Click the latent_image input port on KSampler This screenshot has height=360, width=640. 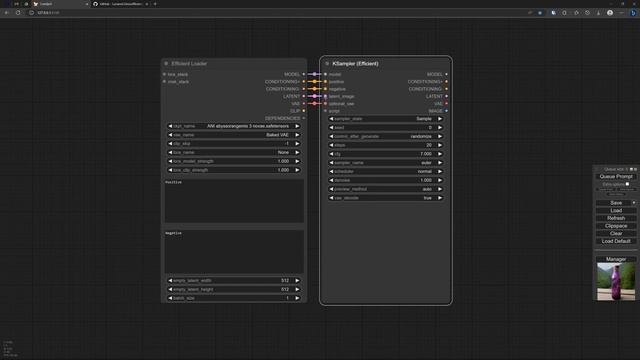pyautogui.click(x=325, y=96)
